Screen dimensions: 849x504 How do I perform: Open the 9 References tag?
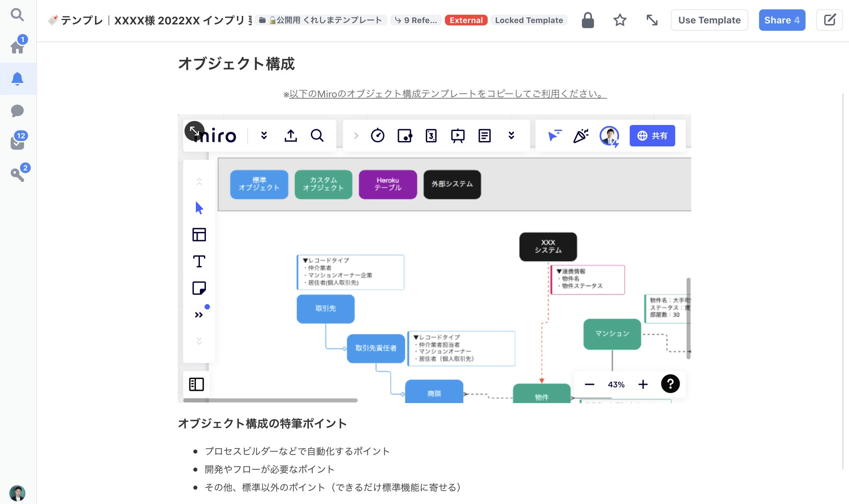[416, 20]
